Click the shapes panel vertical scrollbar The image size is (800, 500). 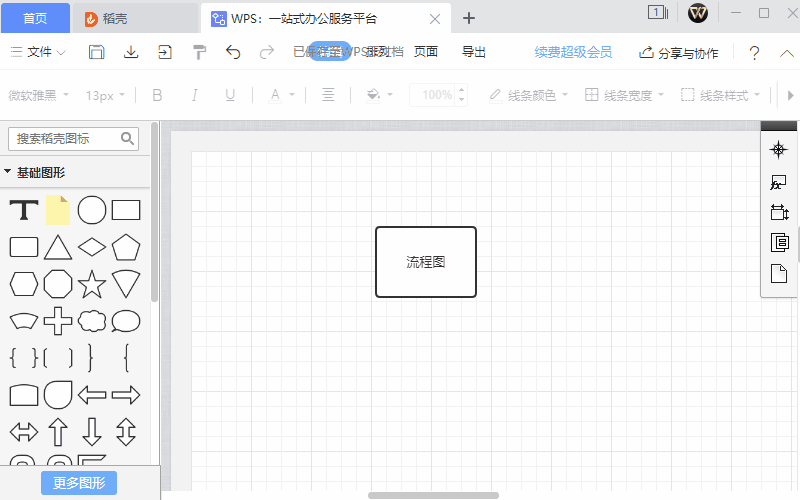pyautogui.click(x=154, y=212)
